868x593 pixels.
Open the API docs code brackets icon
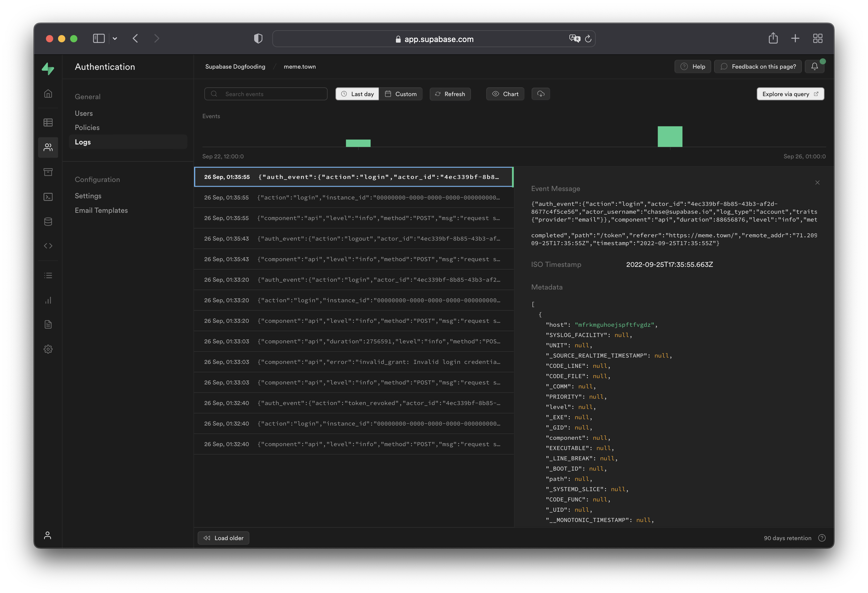pyautogui.click(x=48, y=246)
